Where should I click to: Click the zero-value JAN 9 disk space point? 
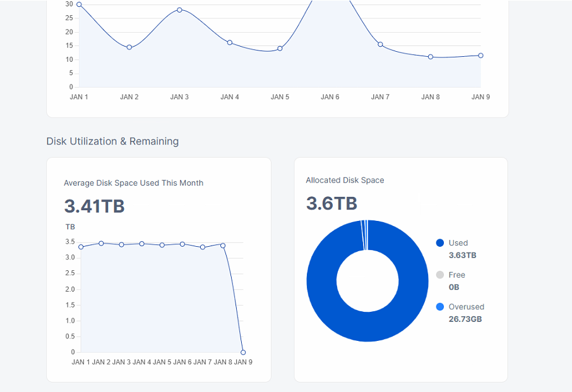tap(243, 352)
